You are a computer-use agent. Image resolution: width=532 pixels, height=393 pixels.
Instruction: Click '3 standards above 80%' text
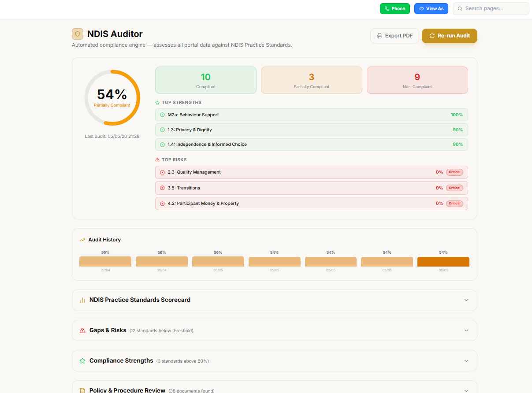click(x=182, y=361)
